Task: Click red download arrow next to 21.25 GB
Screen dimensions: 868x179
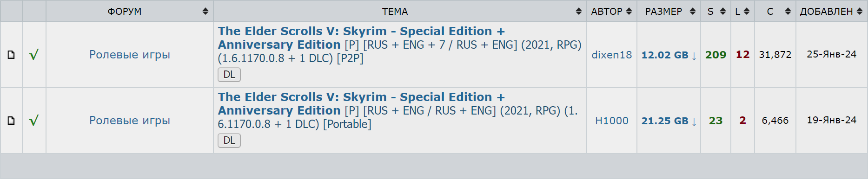Action: pyautogui.click(x=694, y=121)
